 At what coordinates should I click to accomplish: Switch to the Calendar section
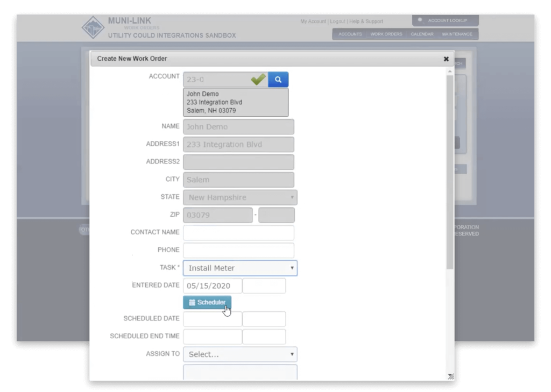422,34
